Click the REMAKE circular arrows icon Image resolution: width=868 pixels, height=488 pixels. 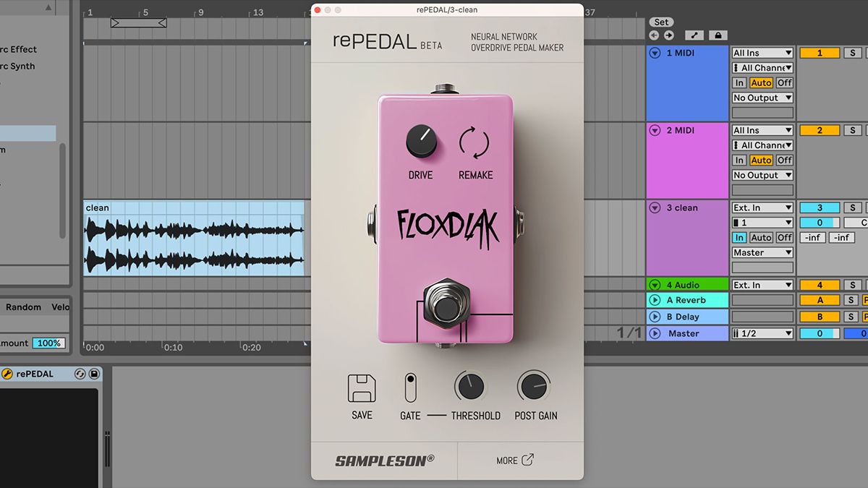(x=475, y=142)
